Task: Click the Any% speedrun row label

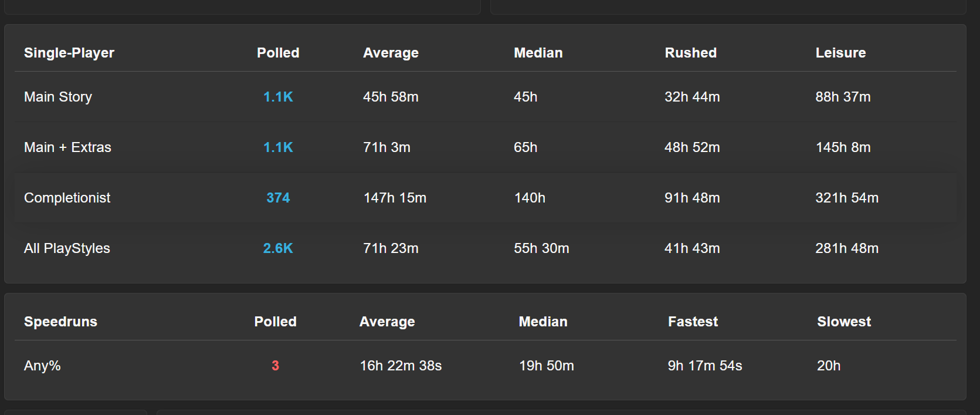Action: [42, 366]
